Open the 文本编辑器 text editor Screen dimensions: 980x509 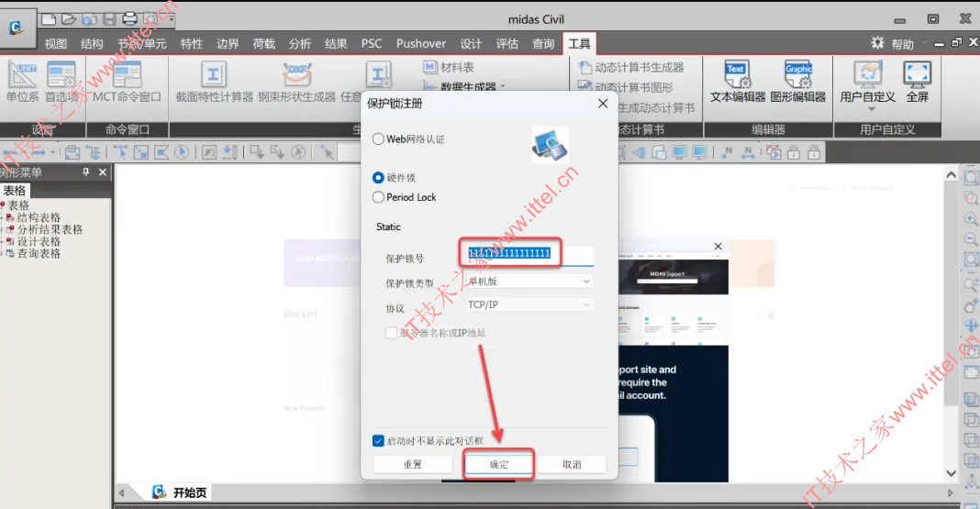pos(738,82)
